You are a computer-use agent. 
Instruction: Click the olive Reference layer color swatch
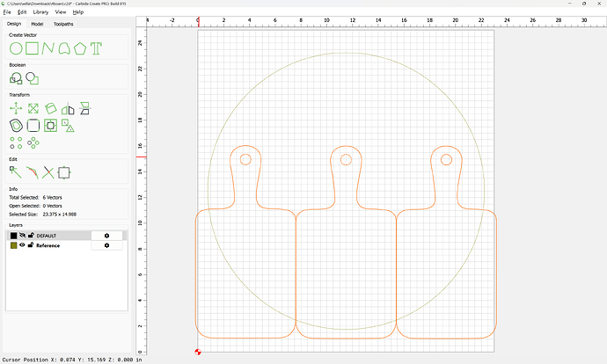pos(13,245)
